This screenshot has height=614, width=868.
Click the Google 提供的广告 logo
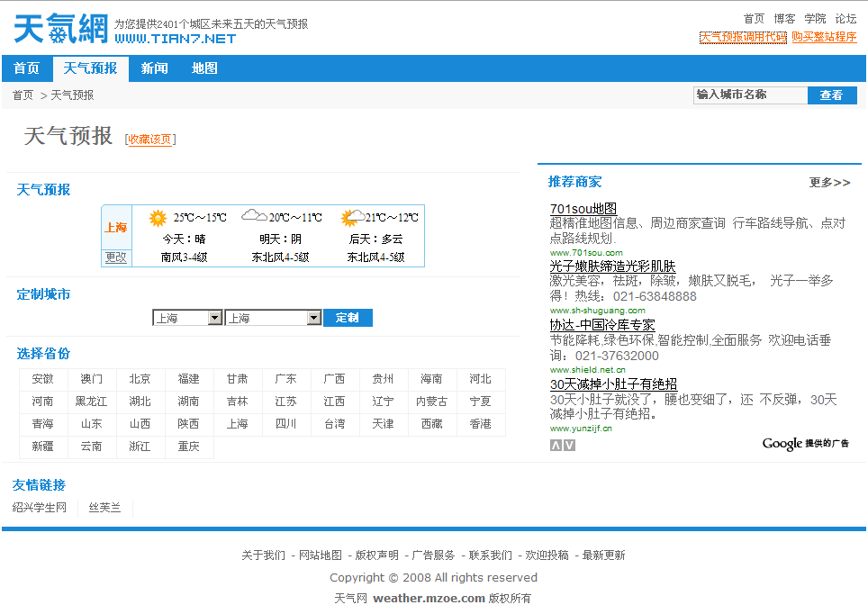806,443
